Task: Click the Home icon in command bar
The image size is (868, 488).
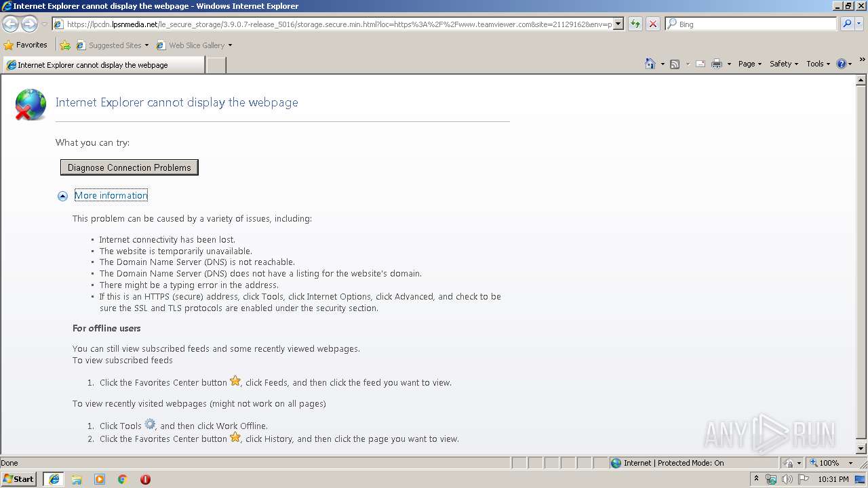Action: (x=650, y=64)
